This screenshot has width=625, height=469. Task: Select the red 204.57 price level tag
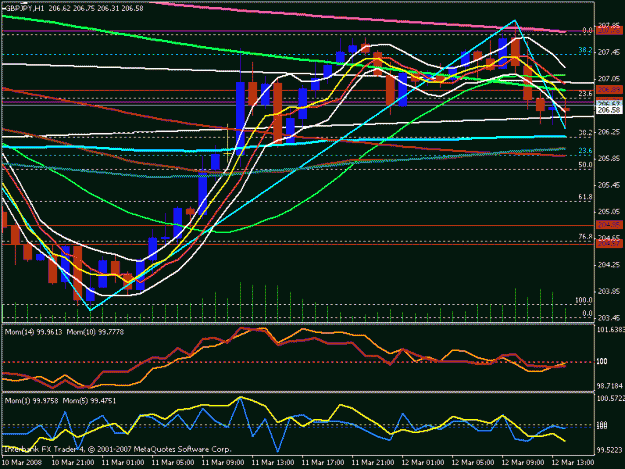(609, 243)
